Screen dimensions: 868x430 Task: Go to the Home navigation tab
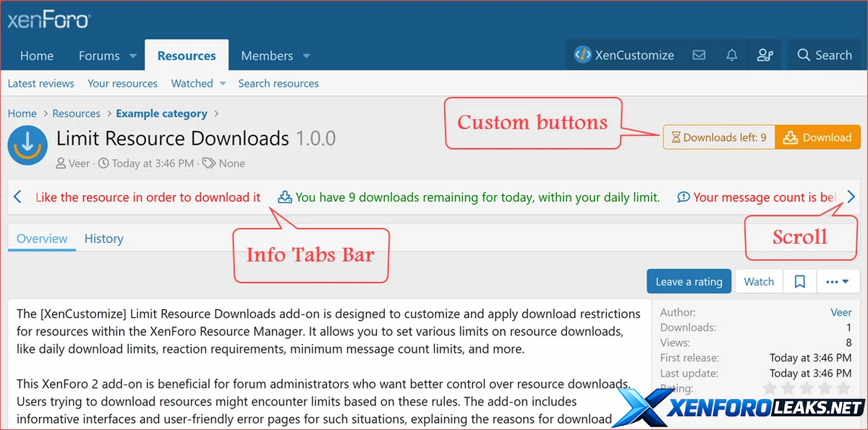(37, 56)
